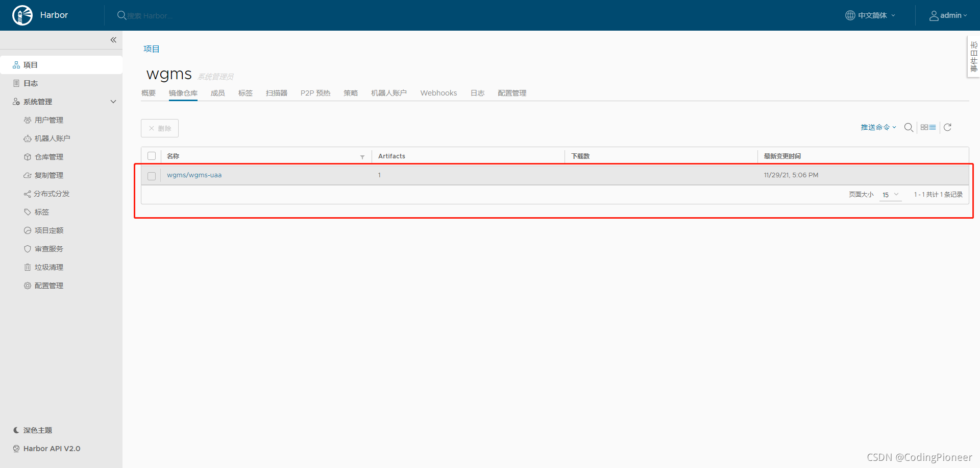Switch to the 概要 tab
Screen dimensions: 980x468
click(149, 93)
